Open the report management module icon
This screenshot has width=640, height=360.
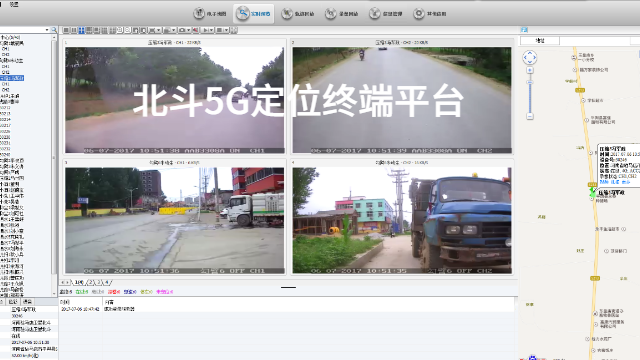click(374, 13)
